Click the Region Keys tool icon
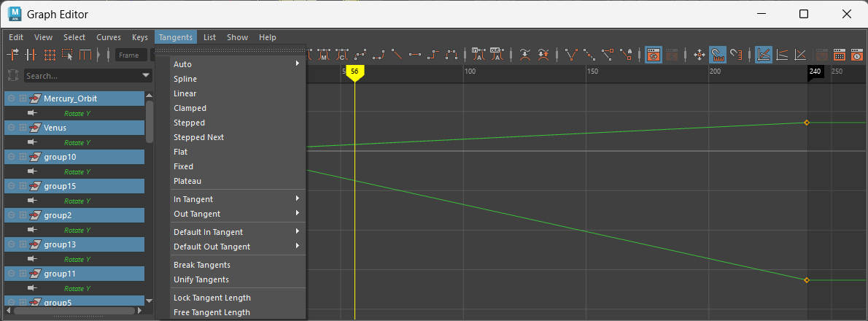868x321 pixels. pyautogui.click(x=68, y=55)
